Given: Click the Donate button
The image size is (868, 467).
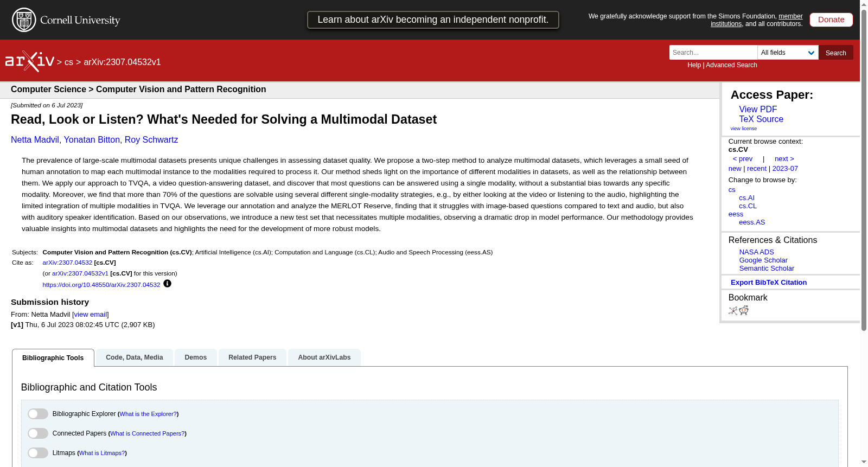Looking at the screenshot, I should point(831,20).
